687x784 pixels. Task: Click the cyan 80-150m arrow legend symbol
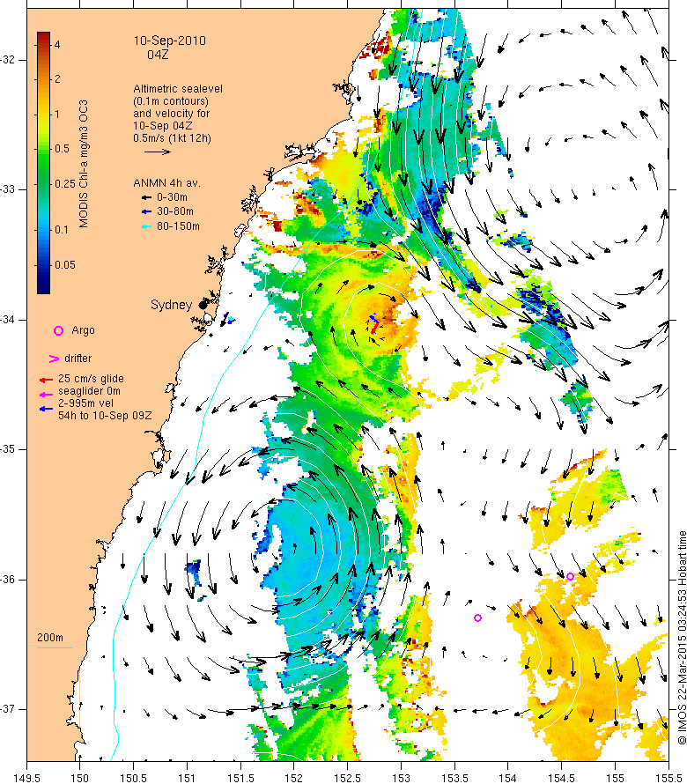(x=145, y=226)
